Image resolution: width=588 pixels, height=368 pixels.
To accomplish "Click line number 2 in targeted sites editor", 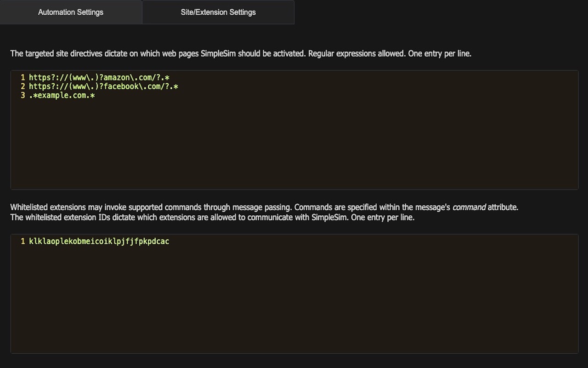I will (23, 86).
